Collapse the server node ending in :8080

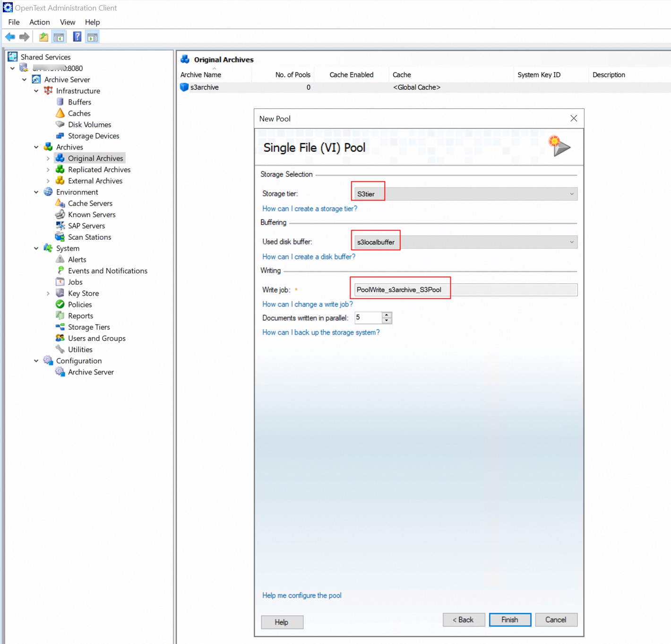click(x=13, y=68)
